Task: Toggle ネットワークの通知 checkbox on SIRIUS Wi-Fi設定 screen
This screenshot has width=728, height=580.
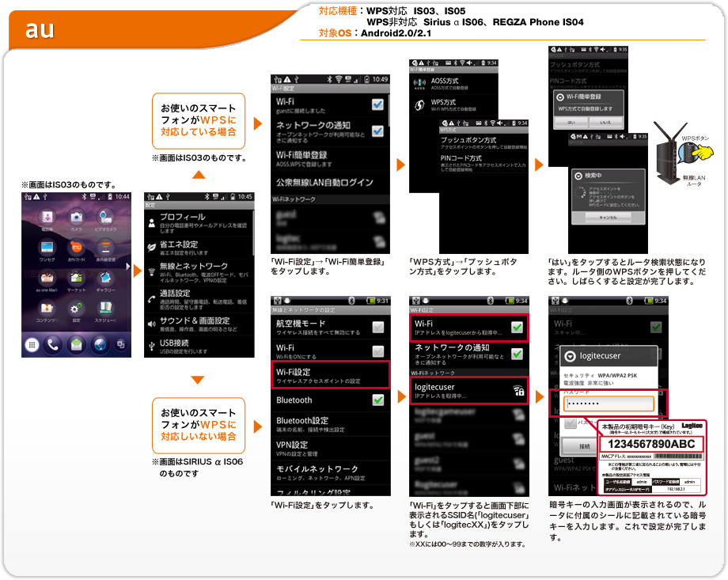Action: point(517,354)
